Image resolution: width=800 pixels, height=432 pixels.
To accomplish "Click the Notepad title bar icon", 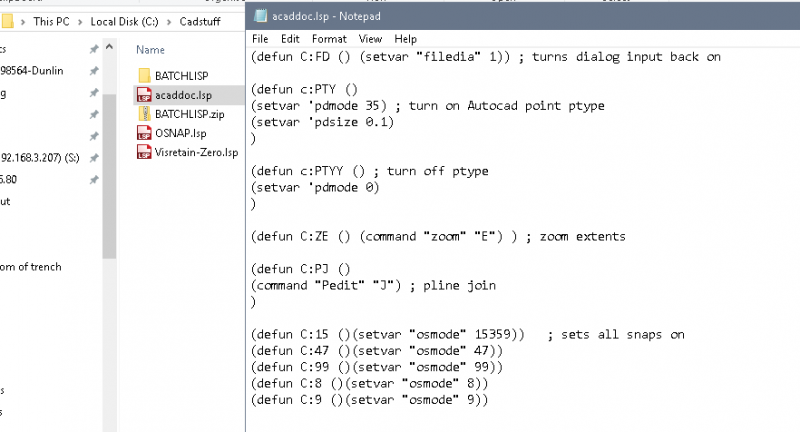I will pos(260,15).
